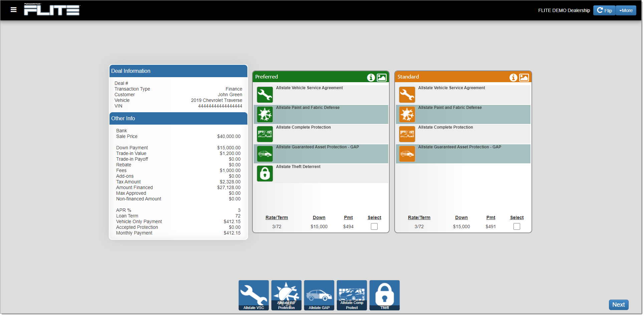Click Preferred Vehicle Service Agreement wrench icon
This screenshot has height=316, width=644.
point(265,95)
